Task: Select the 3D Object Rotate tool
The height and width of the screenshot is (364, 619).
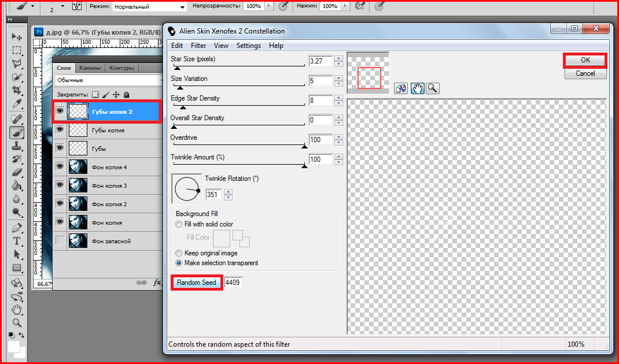Action: tap(17, 283)
